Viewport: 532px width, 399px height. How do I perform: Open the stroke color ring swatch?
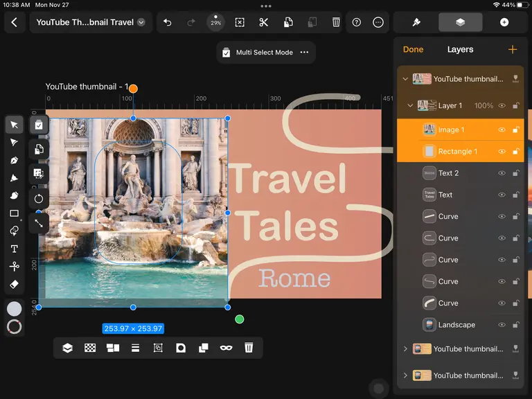(15, 327)
